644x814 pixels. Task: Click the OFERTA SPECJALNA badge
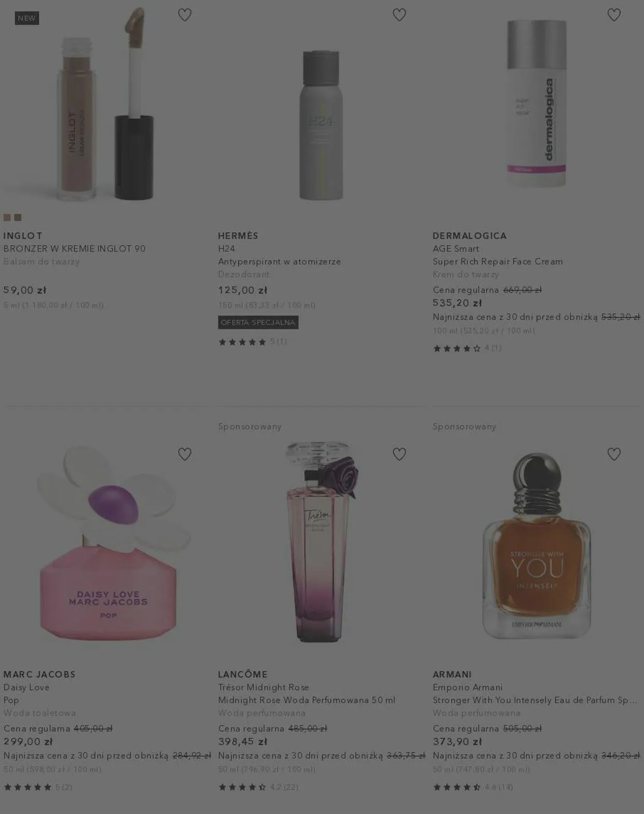tap(258, 323)
